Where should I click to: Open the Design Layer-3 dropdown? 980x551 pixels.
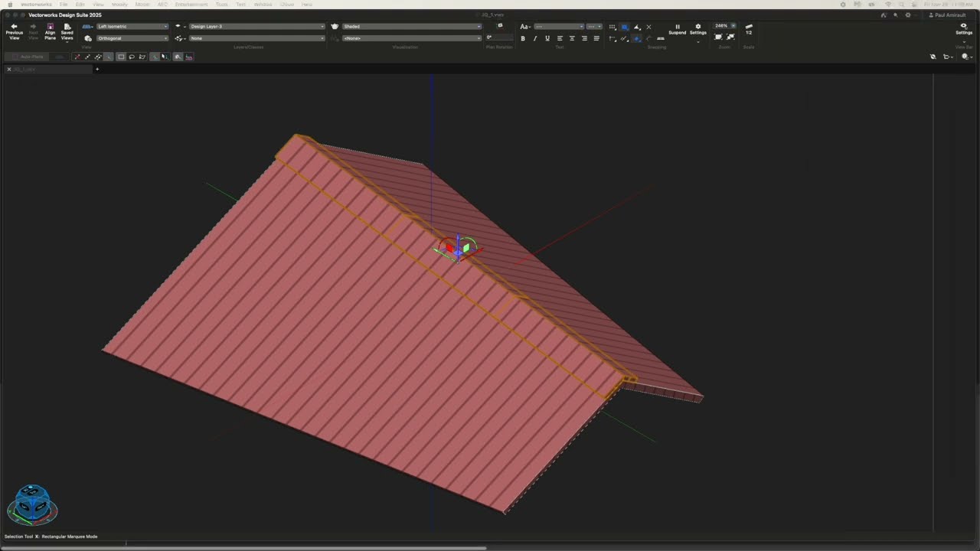click(x=257, y=26)
